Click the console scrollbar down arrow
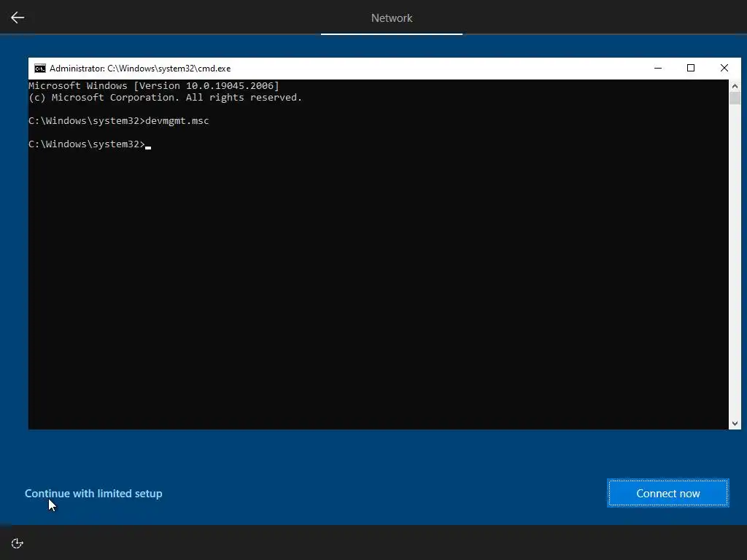 pos(735,424)
